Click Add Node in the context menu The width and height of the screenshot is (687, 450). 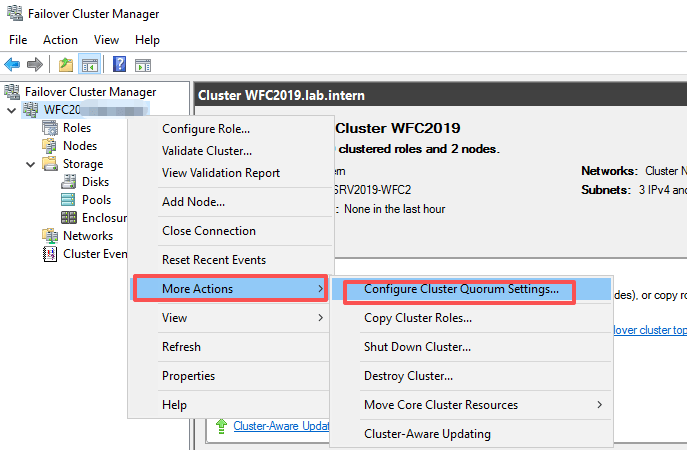point(193,202)
